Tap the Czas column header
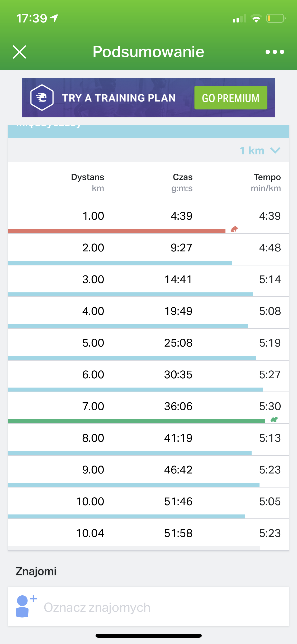Image resolution: width=297 pixels, height=644 pixels. (182, 182)
